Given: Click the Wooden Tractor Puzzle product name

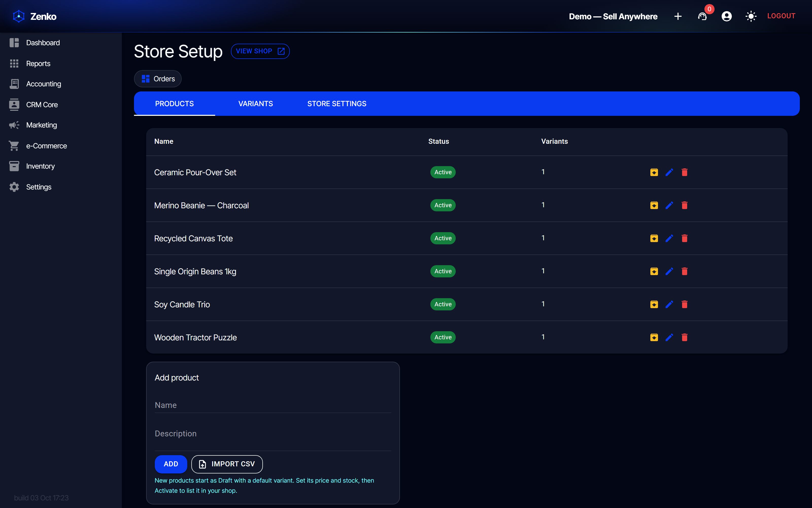Looking at the screenshot, I should tap(195, 337).
